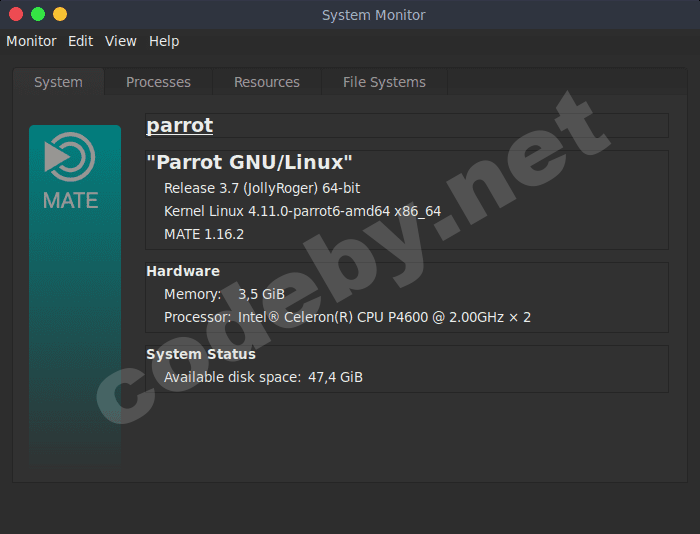Click the Memory 3,5 GiB value

tap(261, 294)
